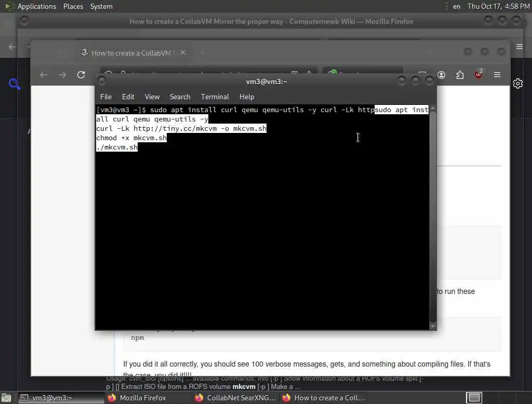This screenshot has height=404, width=532.
Task: Click the Firefox back arrow
Action: pyautogui.click(x=44, y=75)
